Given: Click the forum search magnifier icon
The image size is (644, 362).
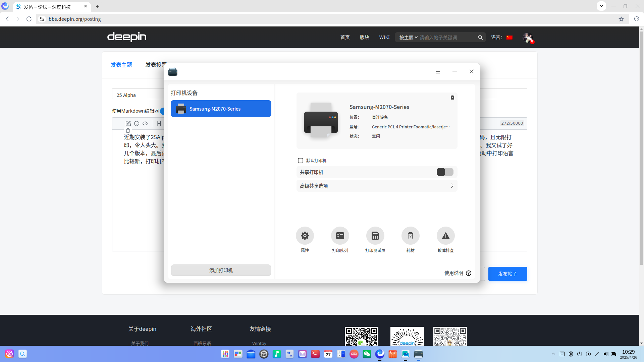Looking at the screenshot, I should [480, 38].
